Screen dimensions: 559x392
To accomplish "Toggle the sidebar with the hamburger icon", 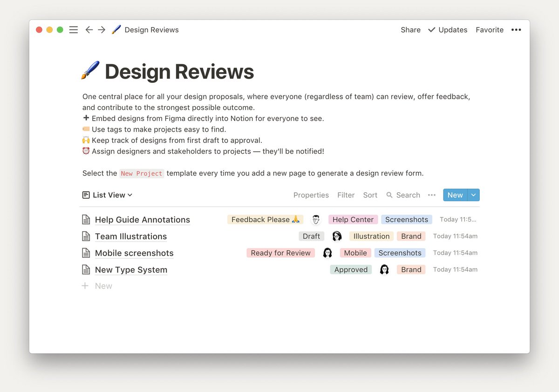I will point(73,29).
